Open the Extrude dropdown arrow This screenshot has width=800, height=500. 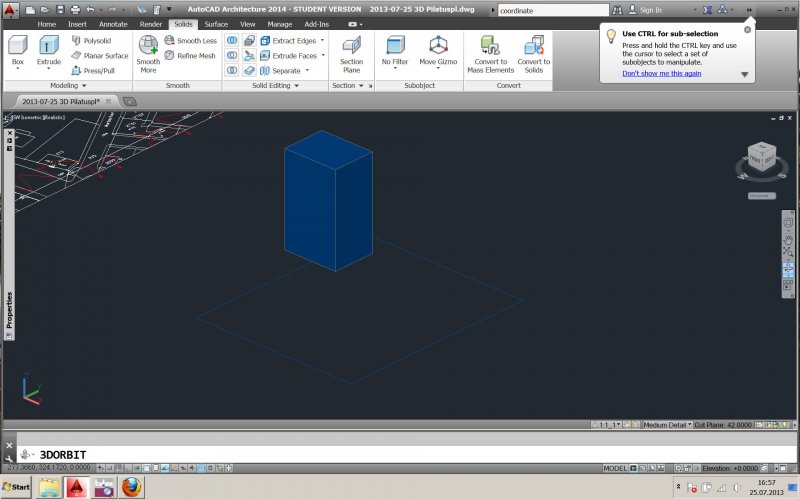coord(48,68)
